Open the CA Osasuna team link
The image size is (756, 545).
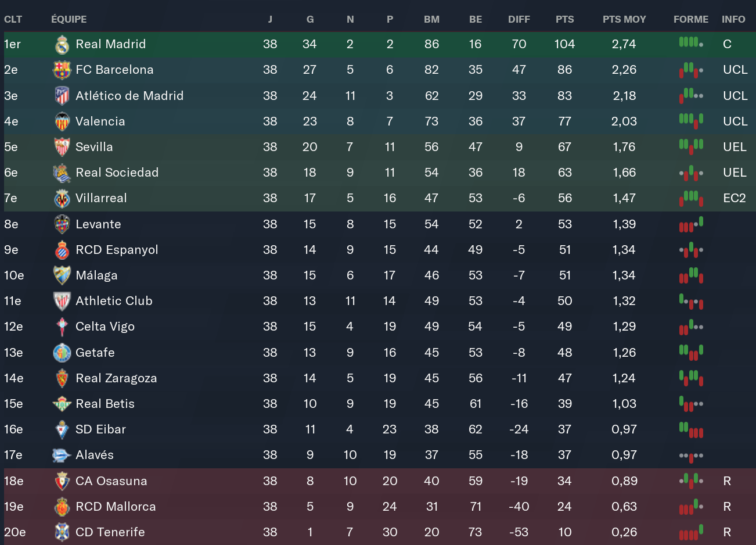point(111,481)
